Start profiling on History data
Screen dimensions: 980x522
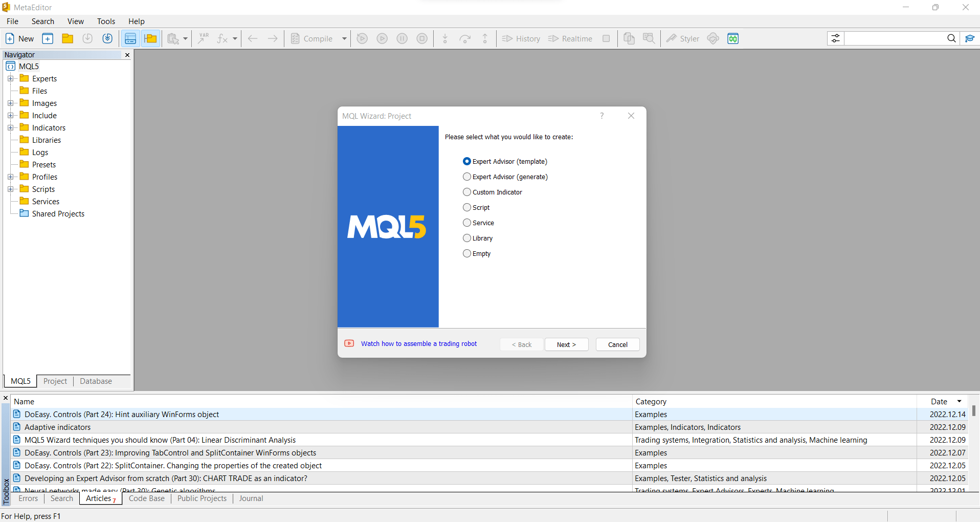coord(521,38)
